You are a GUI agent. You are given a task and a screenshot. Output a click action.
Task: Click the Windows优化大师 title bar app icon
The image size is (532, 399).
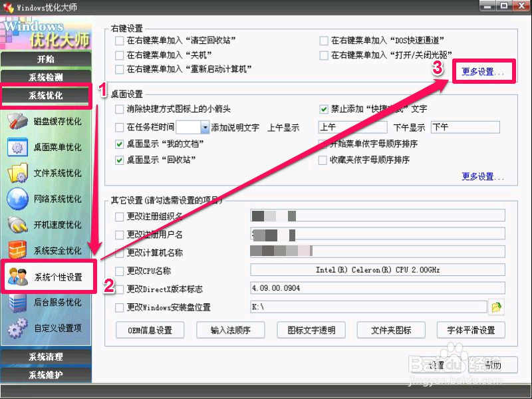click(x=8, y=7)
